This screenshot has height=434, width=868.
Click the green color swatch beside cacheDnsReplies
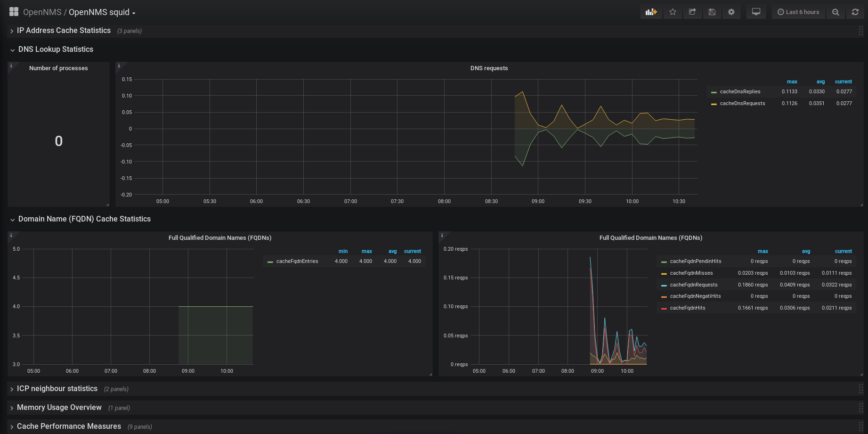click(x=714, y=92)
